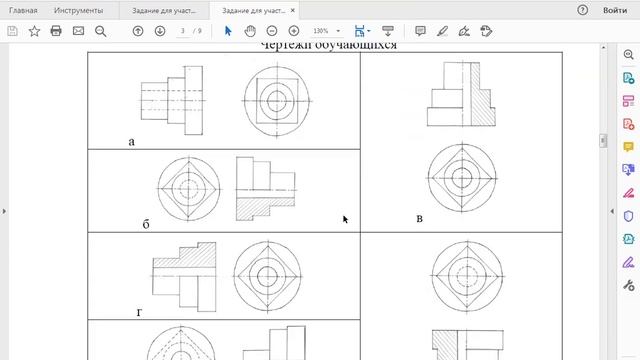Activate the Hand pan tool
The width and height of the screenshot is (640, 360).
tap(250, 31)
